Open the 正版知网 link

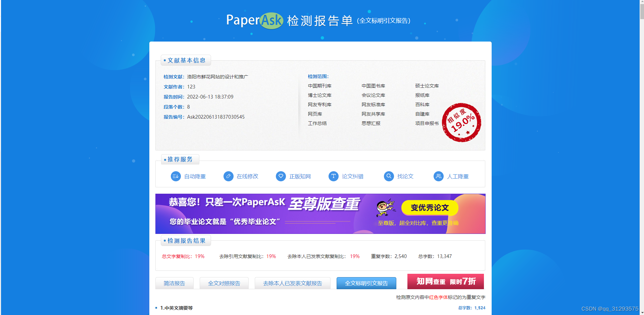(300, 177)
